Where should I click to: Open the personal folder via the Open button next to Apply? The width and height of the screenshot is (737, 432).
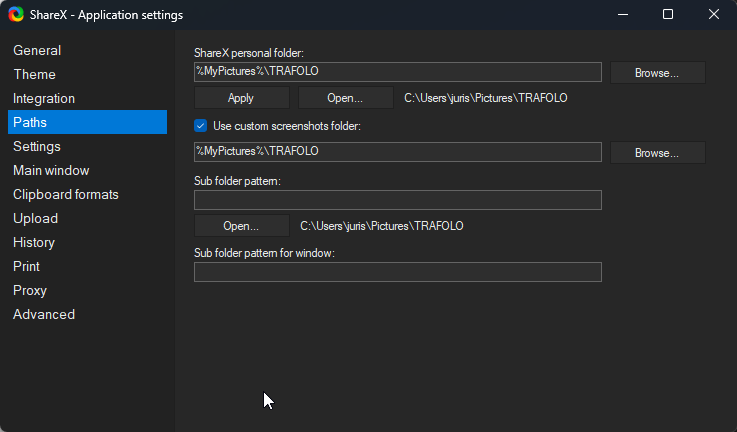[x=345, y=98]
